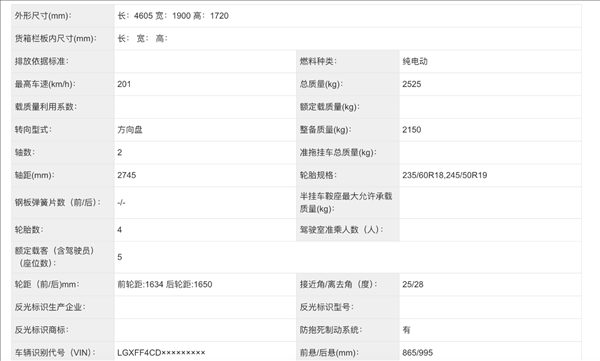Select the 额定载客(含驾驶员)(座位数) label
Image resolution: width=600 pixels, height=361 pixels.
pyautogui.click(x=54, y=257)
